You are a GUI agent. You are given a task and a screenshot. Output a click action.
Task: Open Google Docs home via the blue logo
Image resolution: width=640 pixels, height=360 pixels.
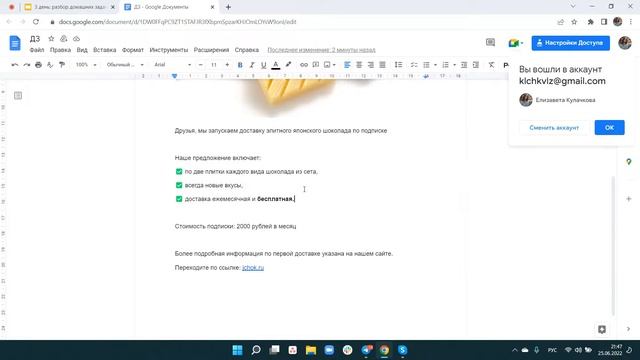point(15,43)
